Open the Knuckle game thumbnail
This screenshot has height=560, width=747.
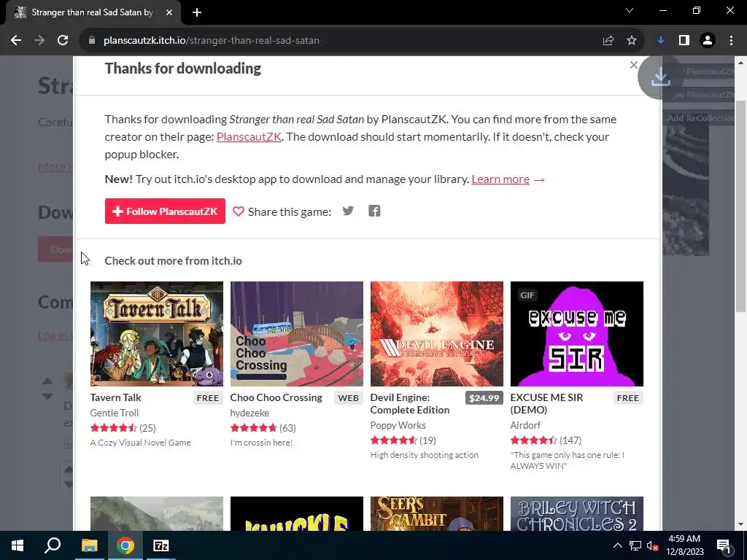point(297,513)
